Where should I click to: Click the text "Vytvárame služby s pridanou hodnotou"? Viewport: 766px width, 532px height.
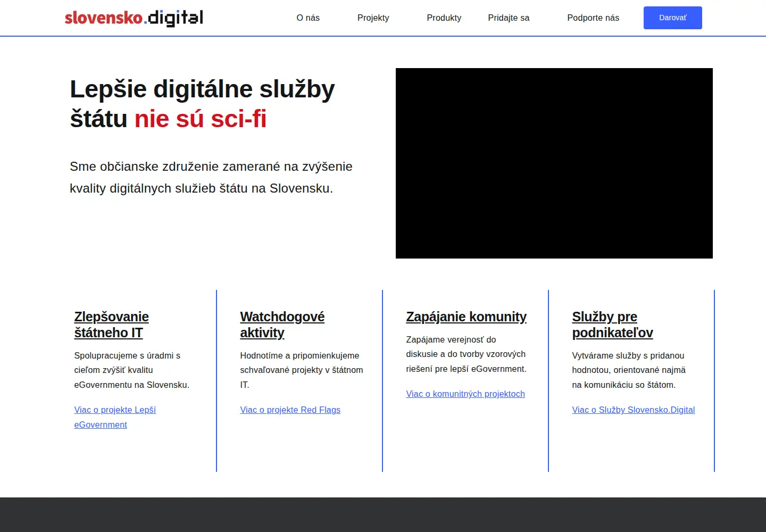tap(629, 370)
